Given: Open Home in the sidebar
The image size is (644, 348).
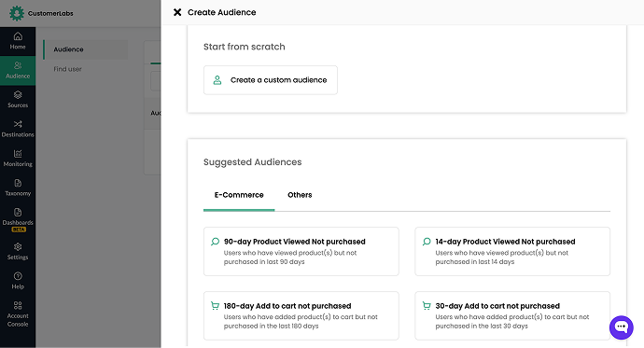Looking at the screenshot, I should tap(18, 41).
